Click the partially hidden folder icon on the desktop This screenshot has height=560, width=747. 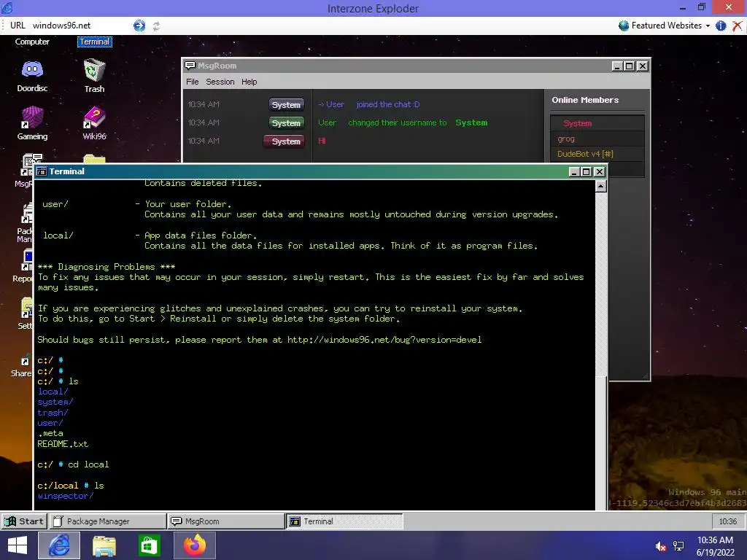(x=94, y=158)
